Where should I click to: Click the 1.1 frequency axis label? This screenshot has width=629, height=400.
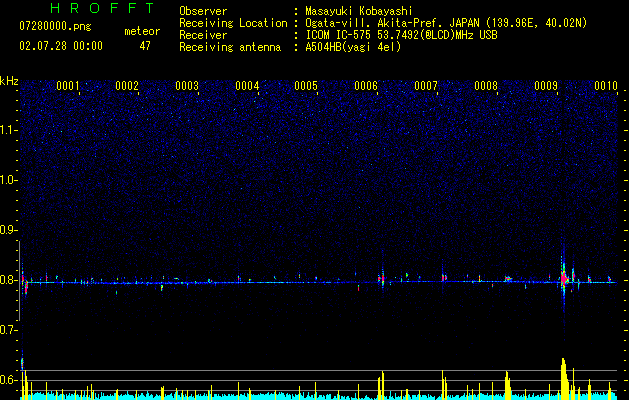(x=9, y=130)
